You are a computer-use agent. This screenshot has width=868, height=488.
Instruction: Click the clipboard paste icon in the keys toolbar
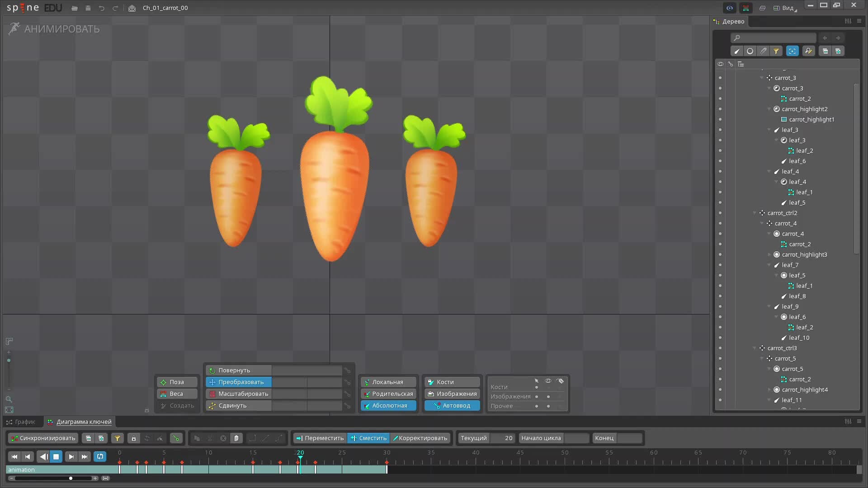236,438
